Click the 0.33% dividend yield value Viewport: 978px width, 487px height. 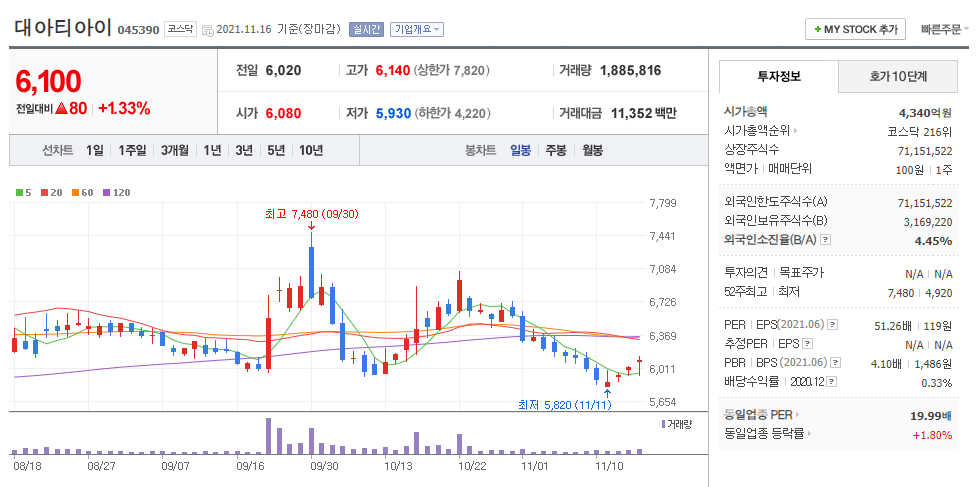936,382
